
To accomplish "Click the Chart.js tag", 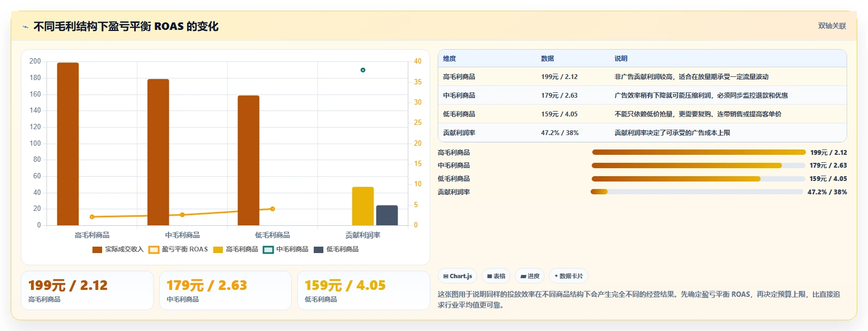I will point(458,276).
